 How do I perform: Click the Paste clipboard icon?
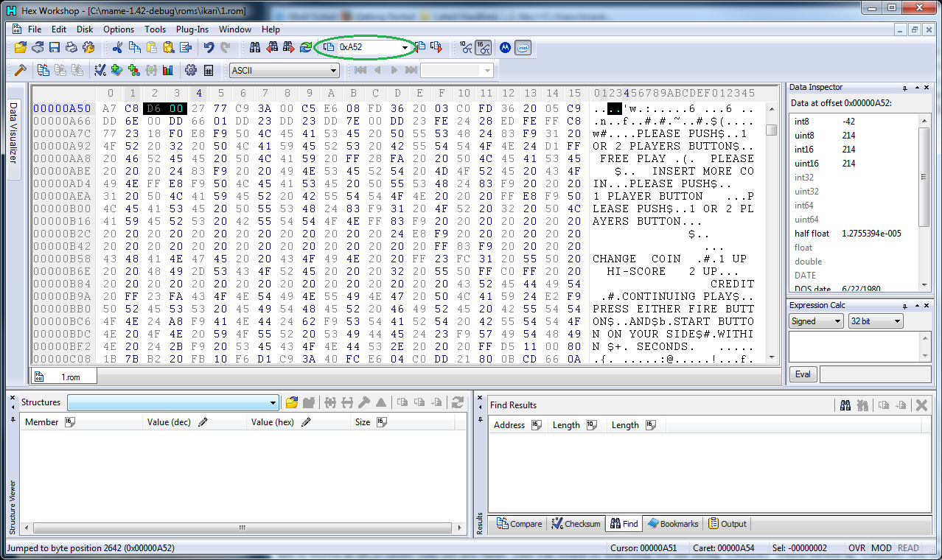pyautogui.click(x=152, y=48)
